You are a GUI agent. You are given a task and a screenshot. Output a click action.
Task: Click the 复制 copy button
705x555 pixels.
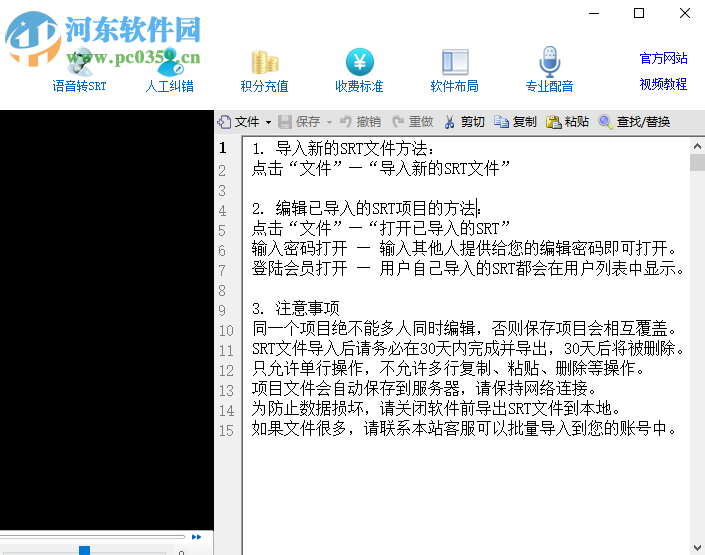pos(515,122)
